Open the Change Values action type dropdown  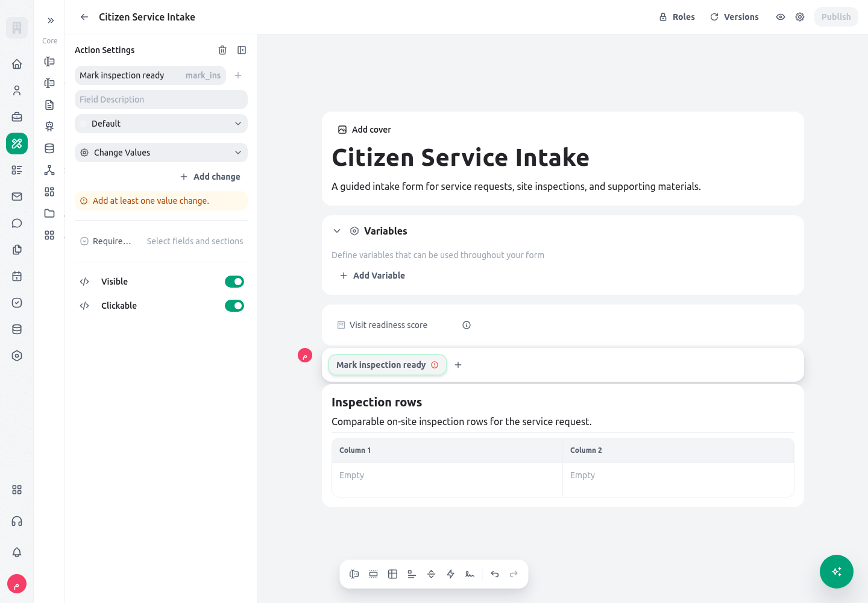(x=161, y=153)
